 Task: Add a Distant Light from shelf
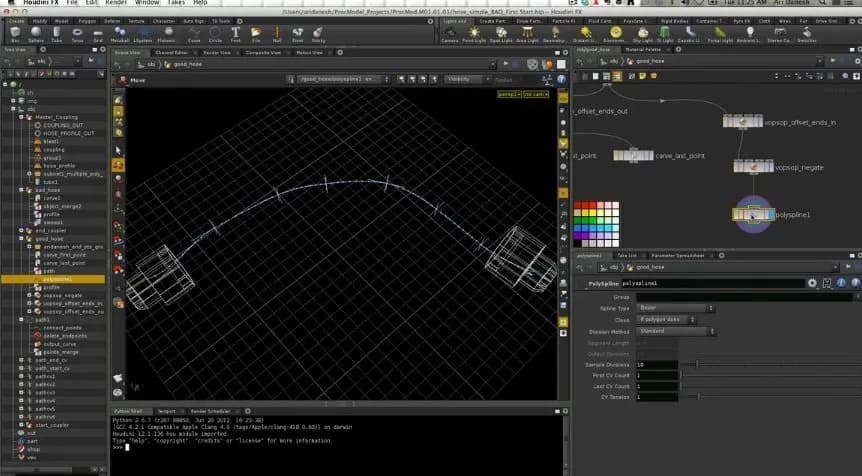click(586, 34)
